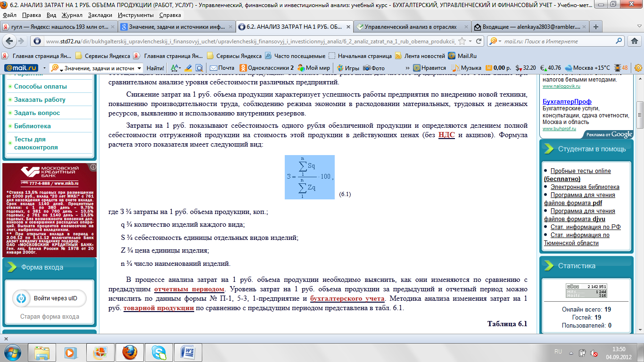The width and height of the screenshot is (644, 362).
Task: Click the 0,00 р. money balance indicator
Action: click(498, 68)
